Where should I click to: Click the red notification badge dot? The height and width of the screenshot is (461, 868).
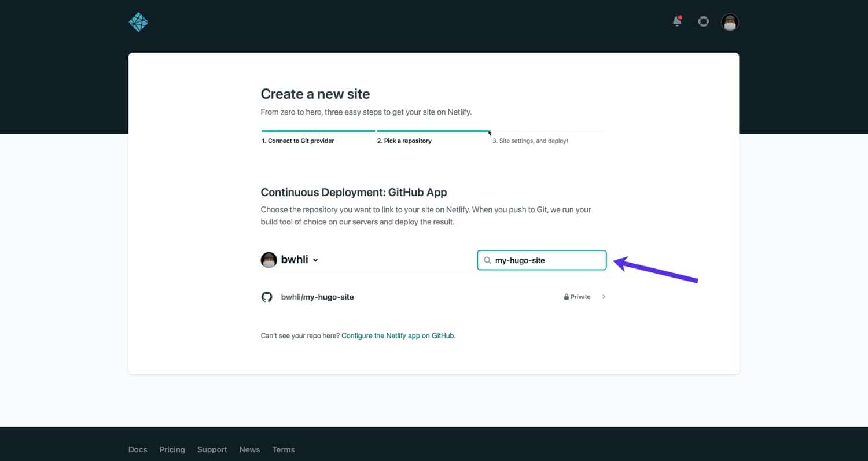[681, 17]
